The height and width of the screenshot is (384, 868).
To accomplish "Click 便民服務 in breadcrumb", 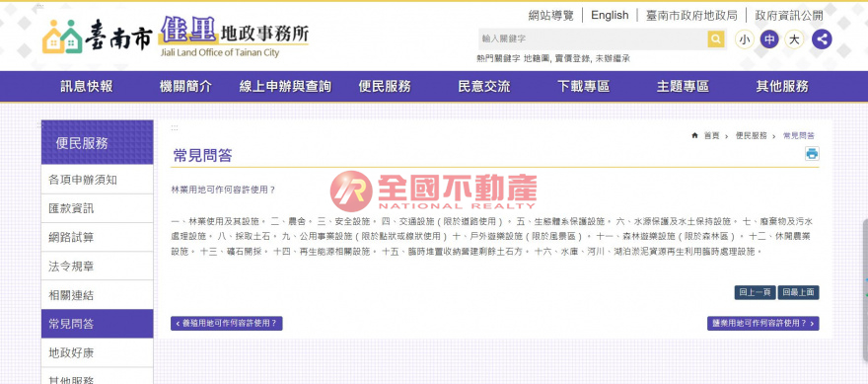I will coord(752,136).
